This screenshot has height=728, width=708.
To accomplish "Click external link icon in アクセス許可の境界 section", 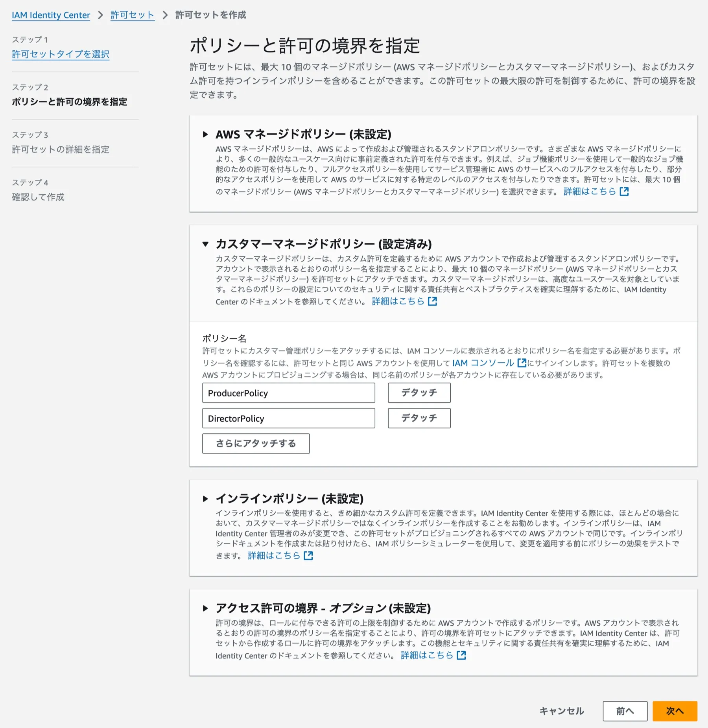I will click(461, 654).
